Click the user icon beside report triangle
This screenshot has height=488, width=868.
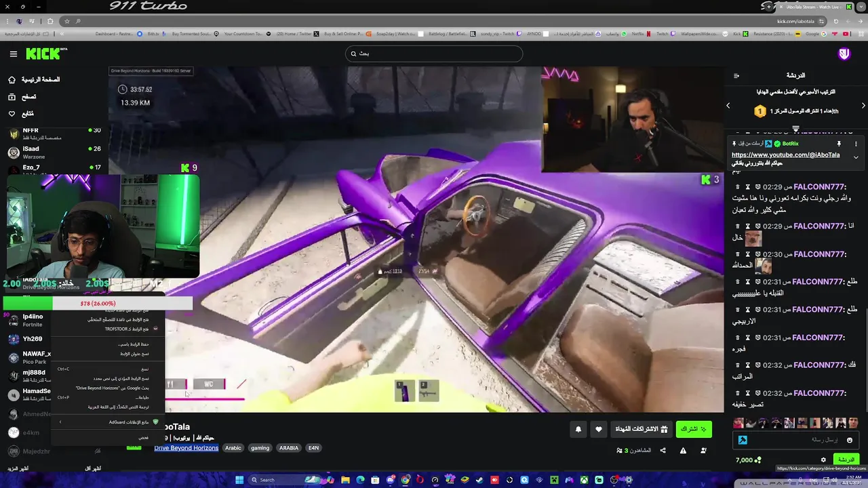tap(703, 451)
